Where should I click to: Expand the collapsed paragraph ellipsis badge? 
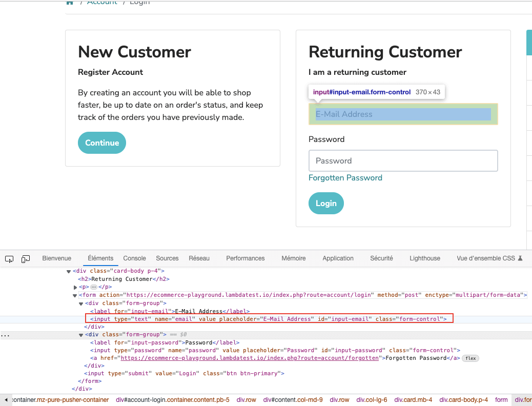coord(93,287)
